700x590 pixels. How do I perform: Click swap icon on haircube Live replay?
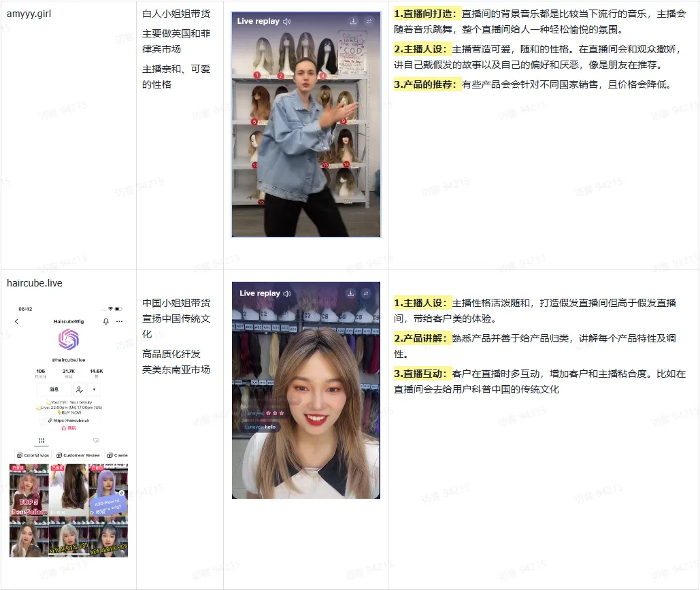click(x=366, y=293)
